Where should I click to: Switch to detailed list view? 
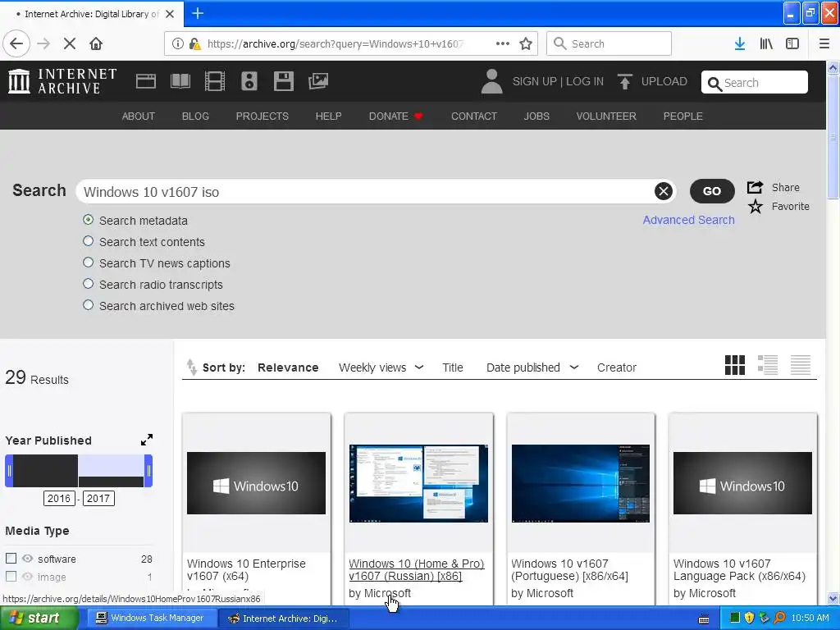(768, 365)
